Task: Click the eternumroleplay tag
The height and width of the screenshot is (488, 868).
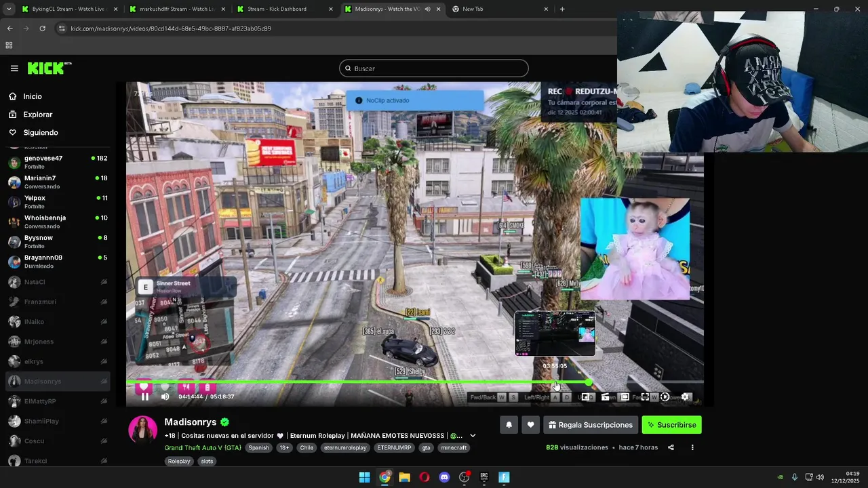Action: pyautogui.click(x=345, y=447)
